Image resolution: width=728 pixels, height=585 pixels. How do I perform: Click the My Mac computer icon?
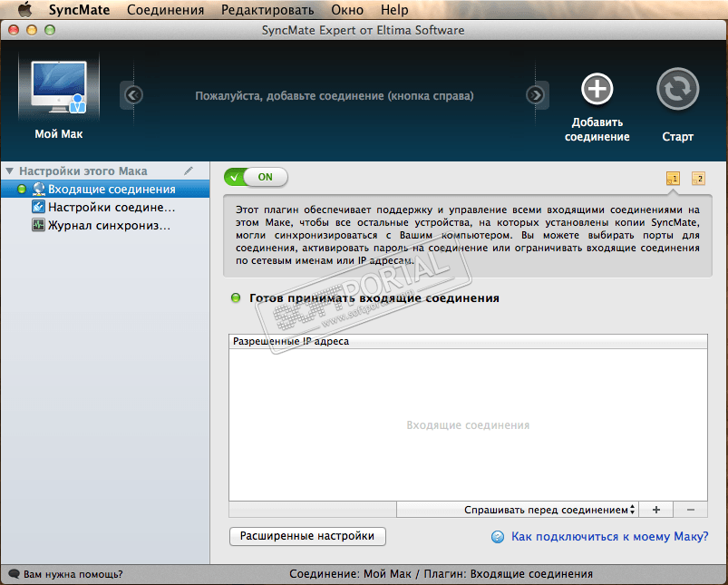click(59, 87)
